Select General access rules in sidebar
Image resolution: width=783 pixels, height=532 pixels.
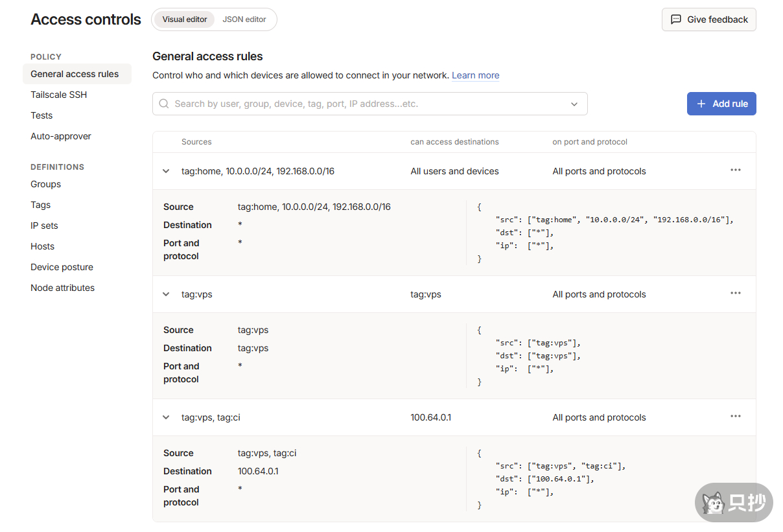coord(77,74)
